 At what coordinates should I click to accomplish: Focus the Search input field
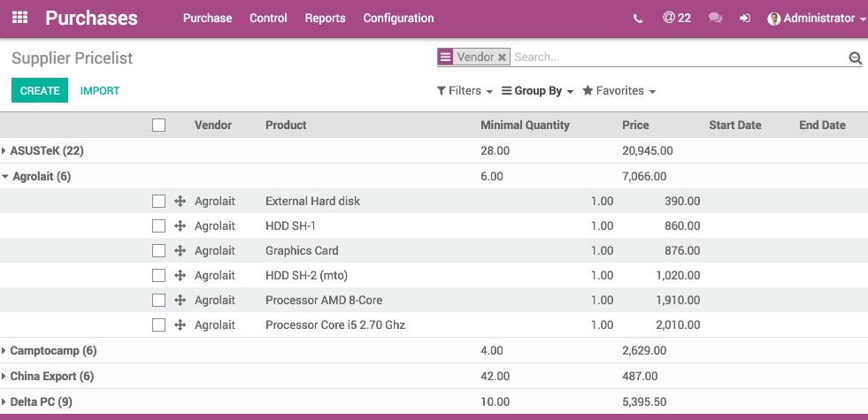[679, 57]
